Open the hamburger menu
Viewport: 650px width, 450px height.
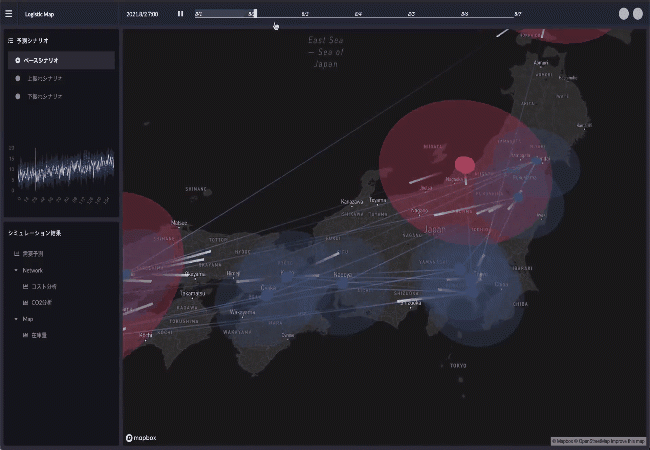9,14
